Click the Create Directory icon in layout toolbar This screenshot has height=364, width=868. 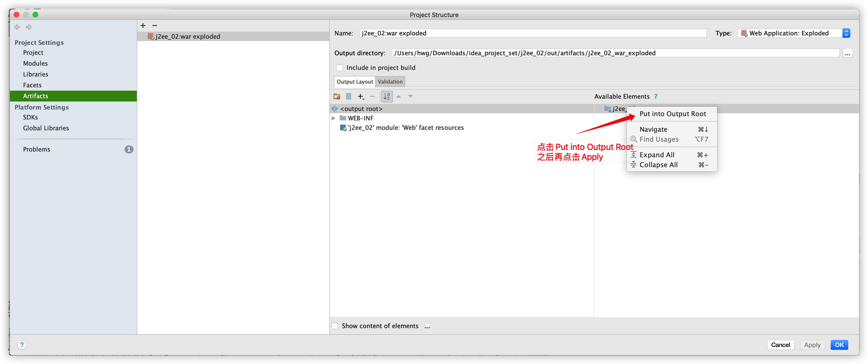337,97
